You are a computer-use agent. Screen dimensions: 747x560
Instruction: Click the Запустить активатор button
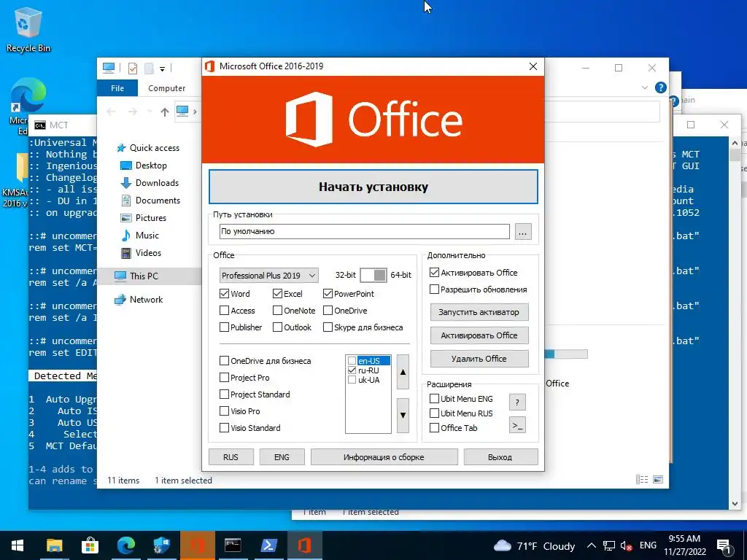pos(479,312)
